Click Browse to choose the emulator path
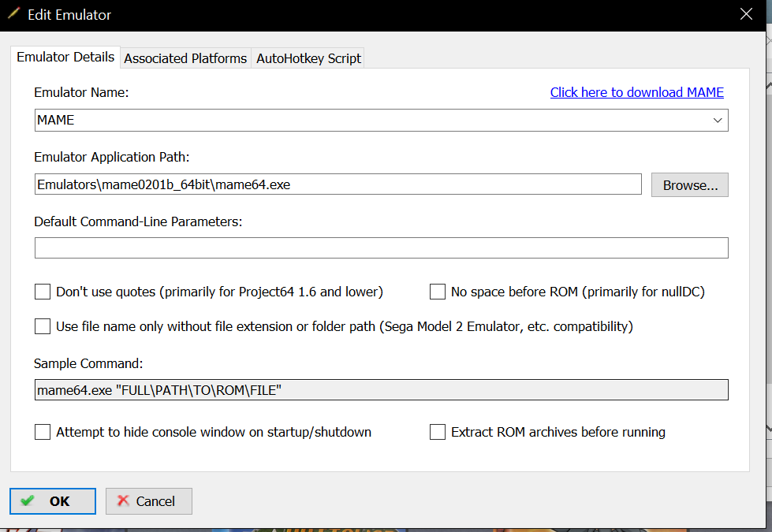 [x=689, y=185]
